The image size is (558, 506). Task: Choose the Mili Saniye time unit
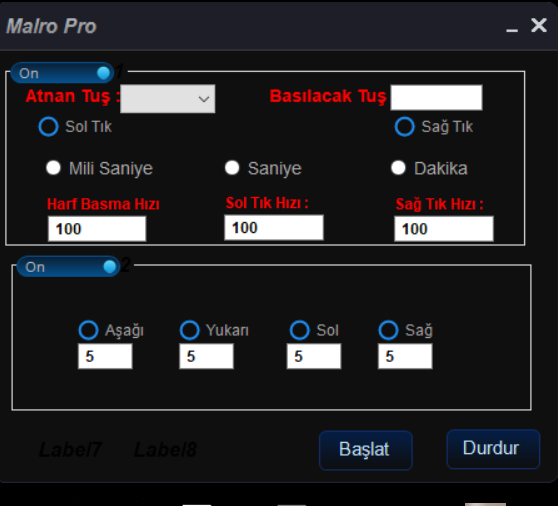(x=53, y=168)
